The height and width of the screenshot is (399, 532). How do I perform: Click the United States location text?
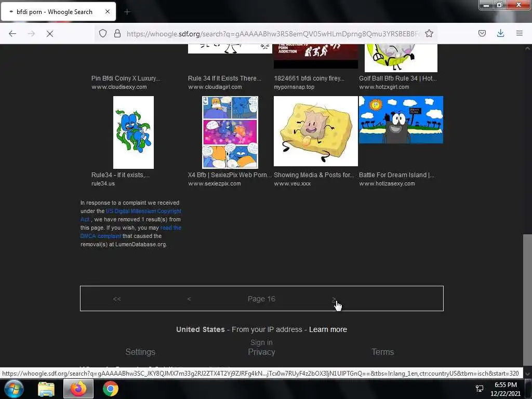[200, 329]
